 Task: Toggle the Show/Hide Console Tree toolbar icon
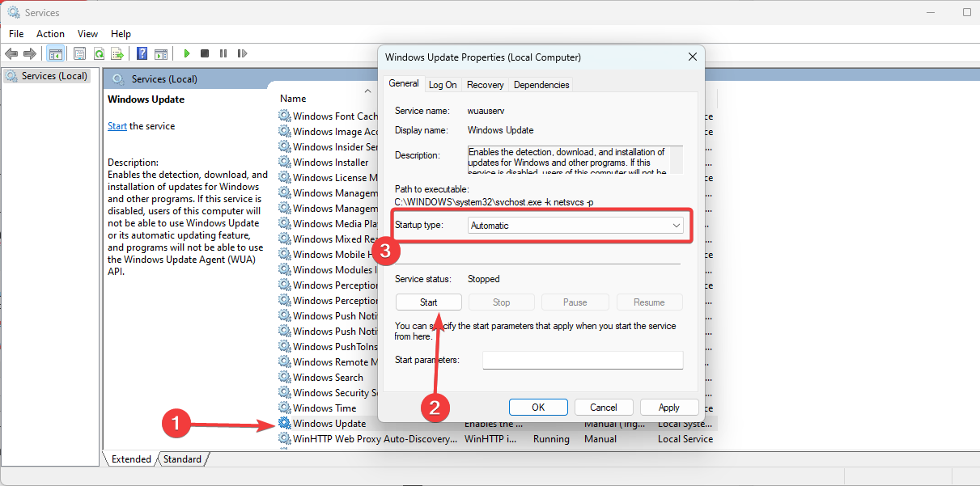click(x=56, y=53)
